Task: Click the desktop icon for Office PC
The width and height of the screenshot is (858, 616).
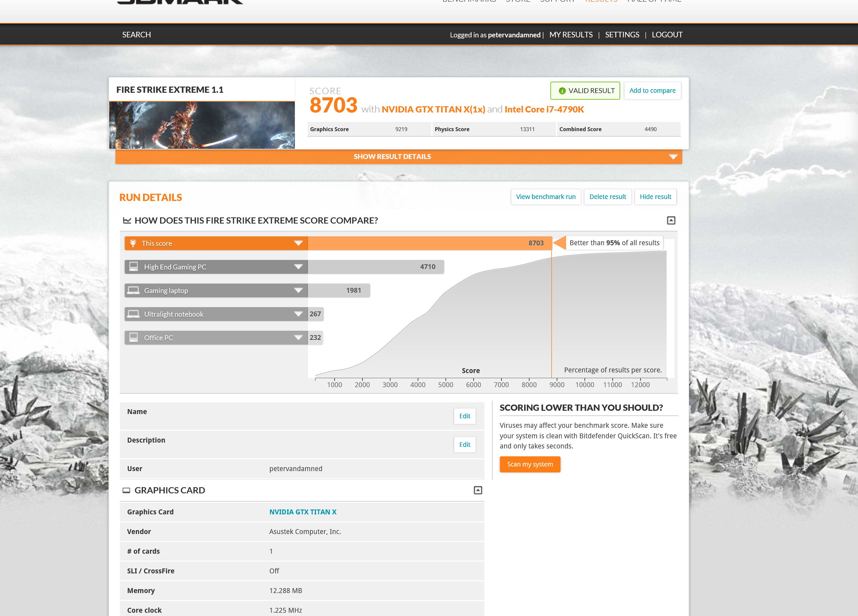Action: 133,337
